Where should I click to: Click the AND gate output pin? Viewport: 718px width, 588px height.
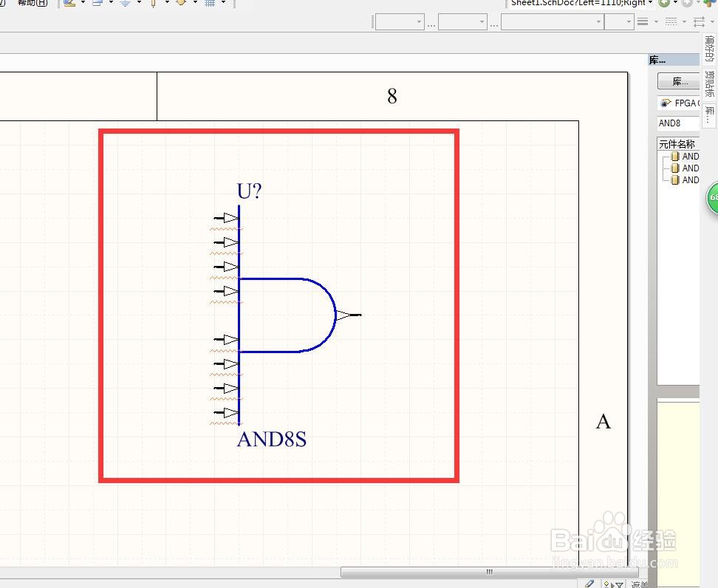349,315
